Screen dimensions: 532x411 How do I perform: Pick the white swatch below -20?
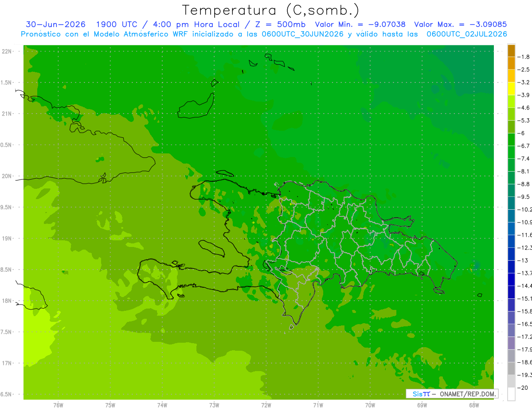point(511,394)
